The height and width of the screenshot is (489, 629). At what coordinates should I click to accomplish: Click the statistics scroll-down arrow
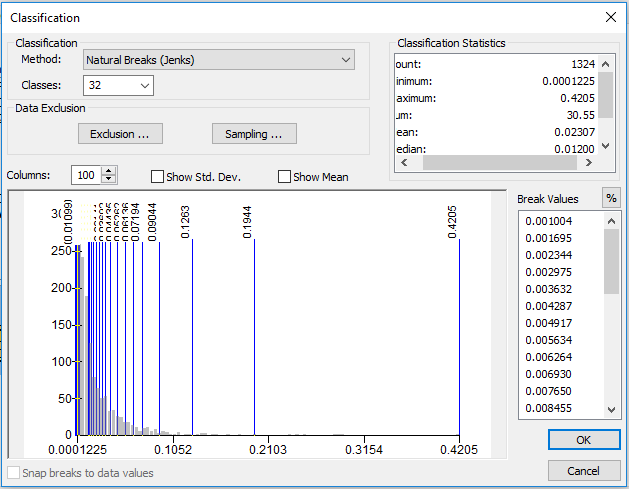click(x=606, y=146)
